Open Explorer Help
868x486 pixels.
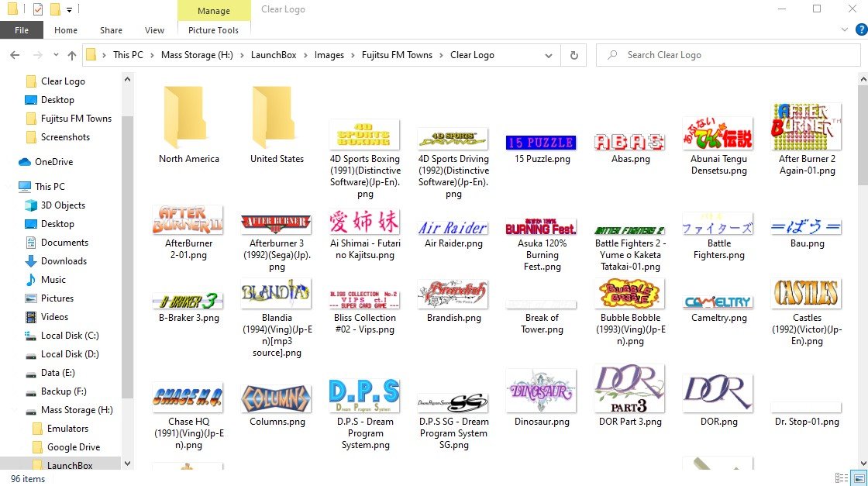click(x=861, y=30)
